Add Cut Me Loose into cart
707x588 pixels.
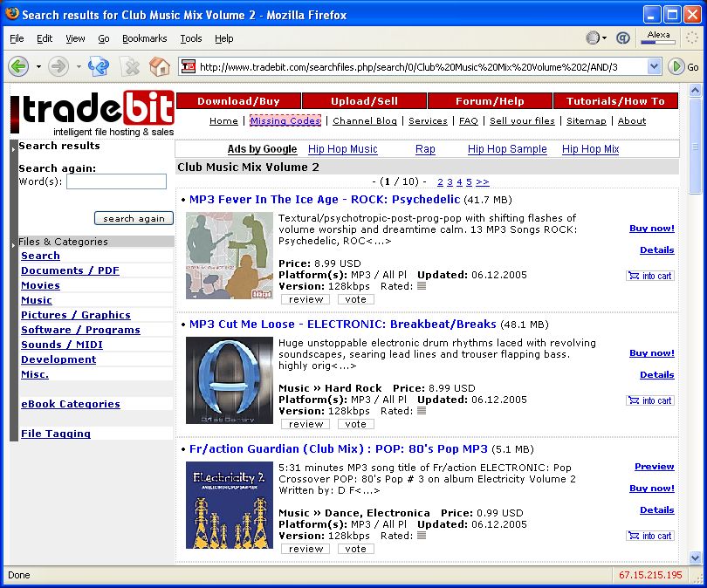(x=650, y=400)
